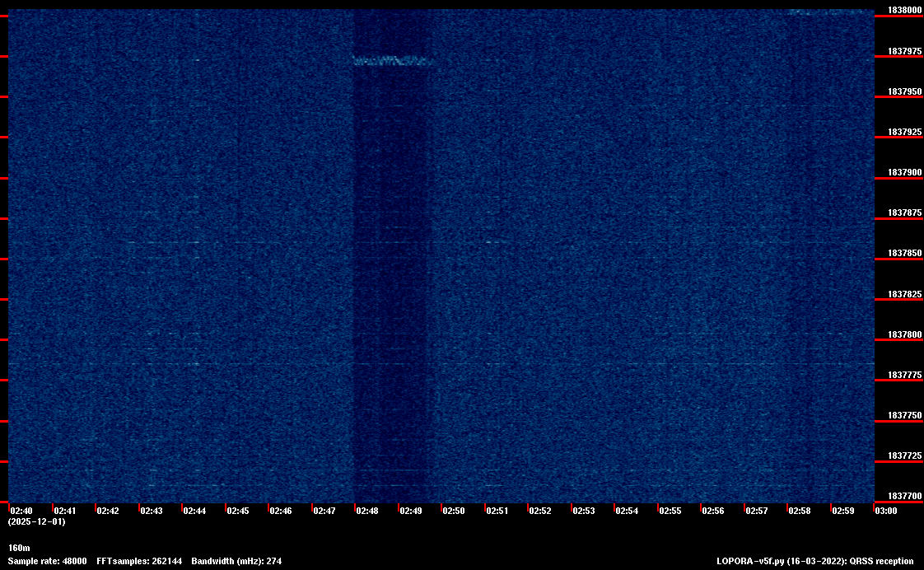Viewport: 924px width, 570px height.
Task: Click the FFTsamples 262144 text
Action: 139,561
